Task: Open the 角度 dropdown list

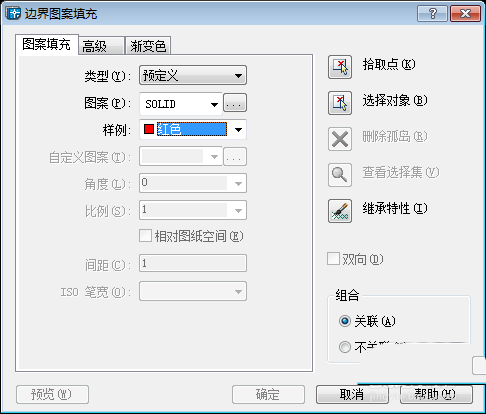Action: click(193, 183)
